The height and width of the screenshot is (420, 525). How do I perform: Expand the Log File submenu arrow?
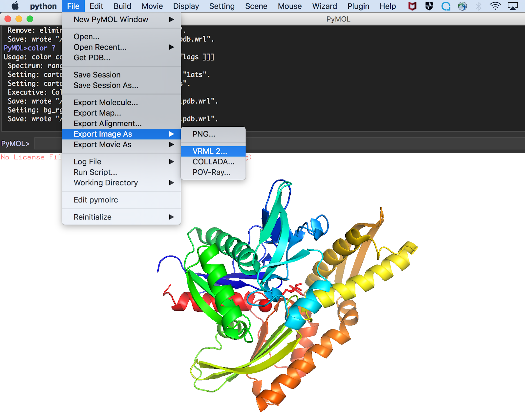[x=171, y=162]
